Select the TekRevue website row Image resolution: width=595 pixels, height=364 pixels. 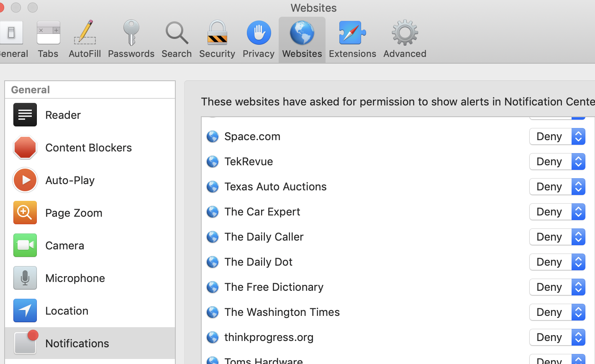click(398, 161)
